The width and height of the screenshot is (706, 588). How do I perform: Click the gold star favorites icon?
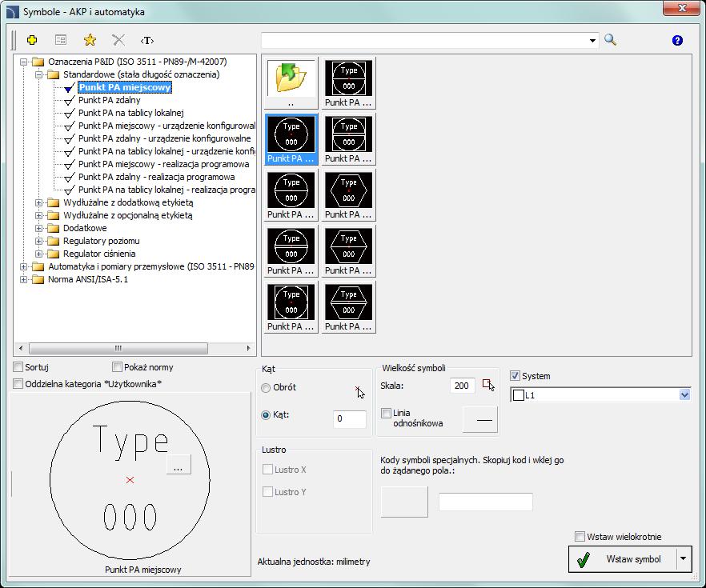(x=90, y=40)
